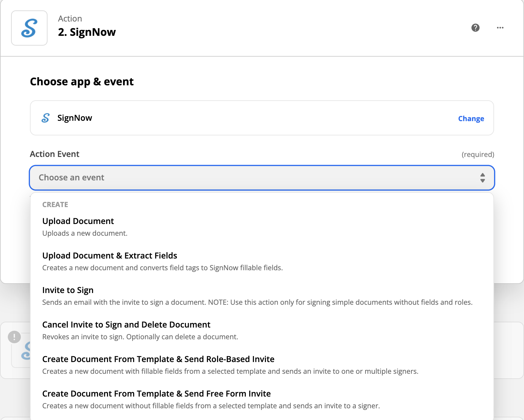524x420 pixels.
Task: Click the SignNow logo in the step header
Action: [x=29, y=28]
